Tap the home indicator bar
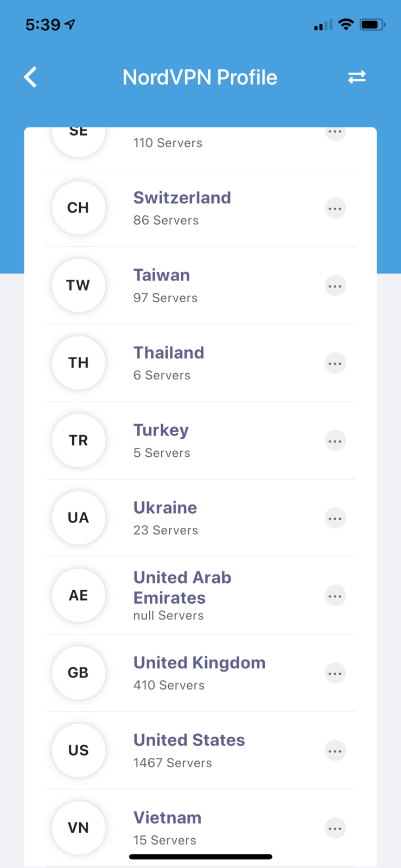 click(x=200, y=857)
